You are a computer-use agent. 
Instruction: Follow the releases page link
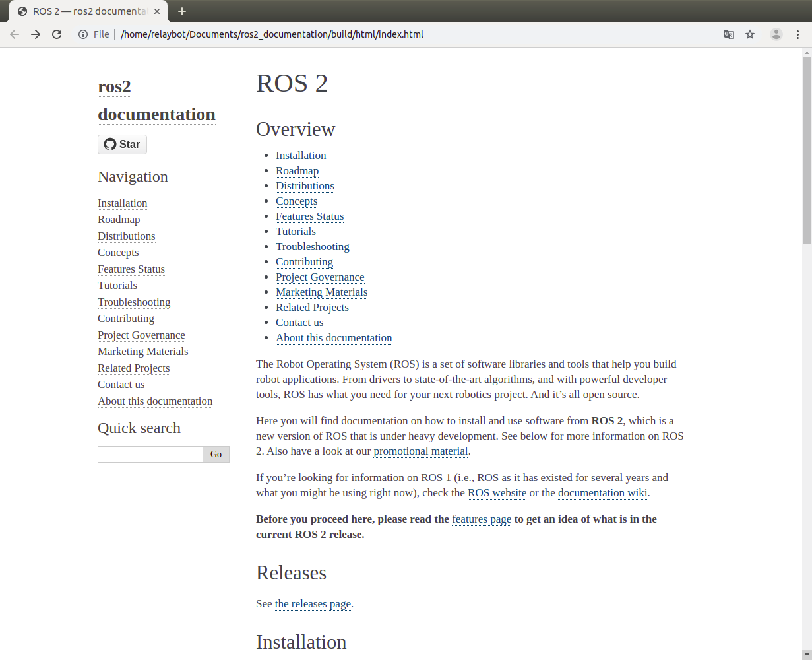[313, 603]
